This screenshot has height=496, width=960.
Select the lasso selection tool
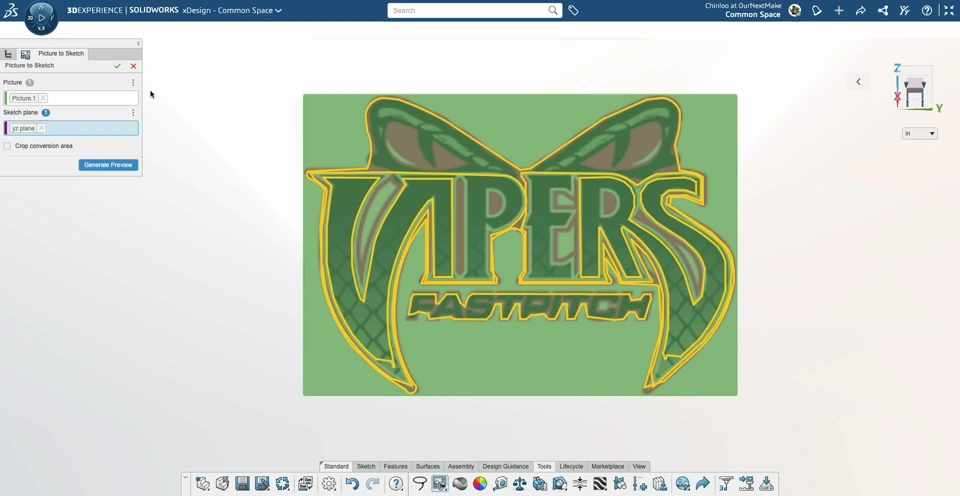click(419, 484)
